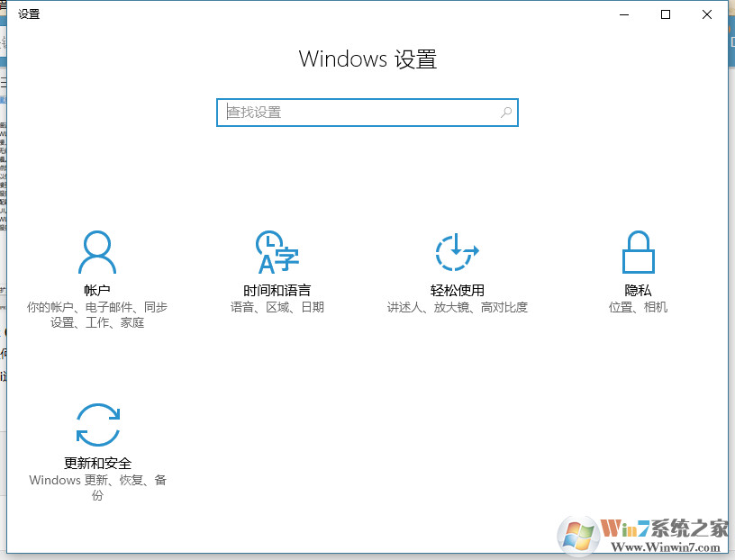Open 轻松使用 settings
735x560 pixels.
pos(457,290)
